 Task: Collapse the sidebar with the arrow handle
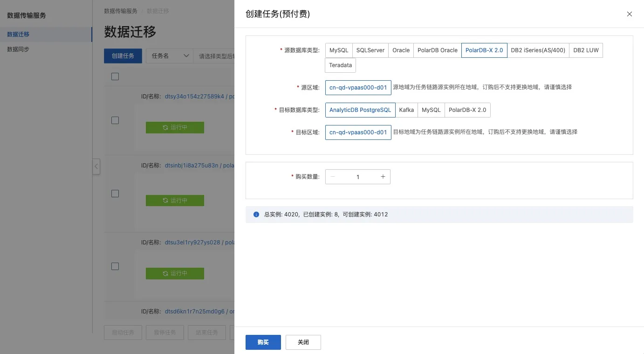[96, 167]
